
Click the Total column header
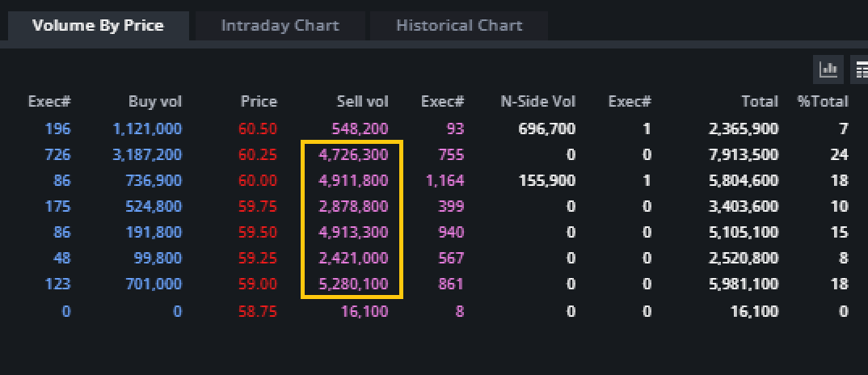[x=760, y=102]
